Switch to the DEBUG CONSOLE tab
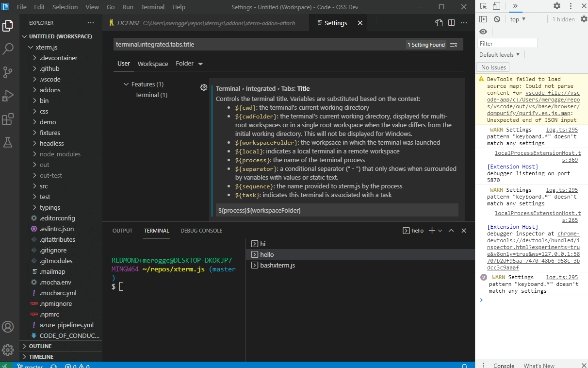This screenshot has width=588, height=368. [201, 231]
